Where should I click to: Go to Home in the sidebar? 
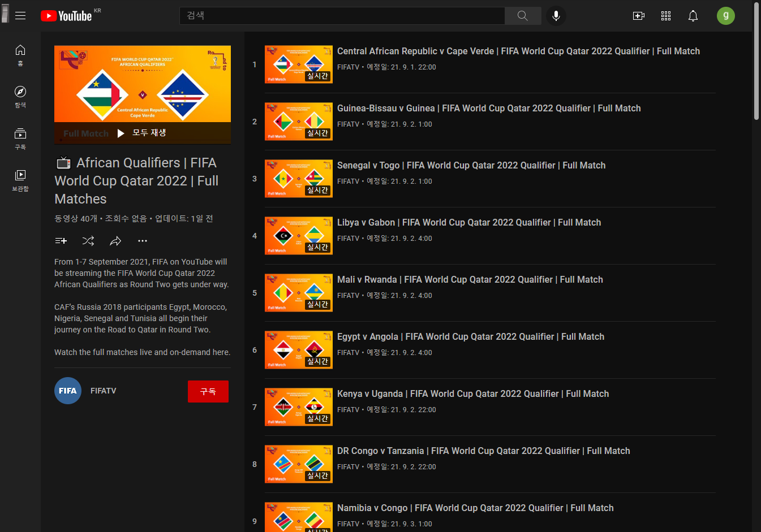(x=20, y=55)
